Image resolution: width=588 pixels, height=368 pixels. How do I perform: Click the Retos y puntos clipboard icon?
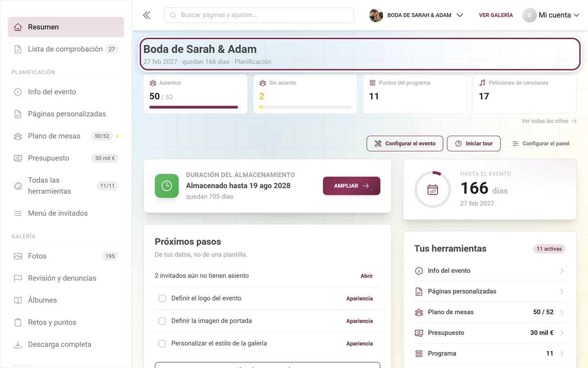pos(18,323)
